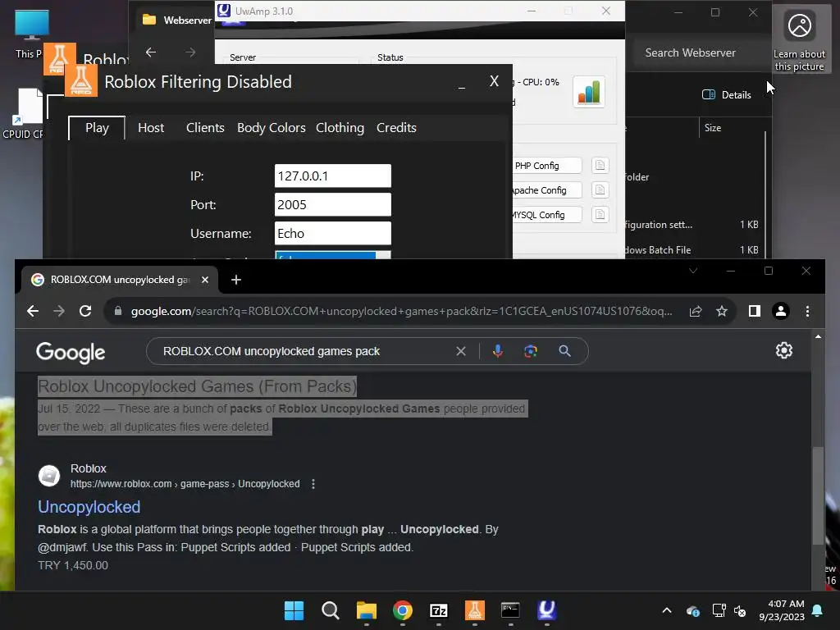Open the Roblox Uncopylocked Games (From Packs) result
The image size is (840, 630).
tap(197, 386)
